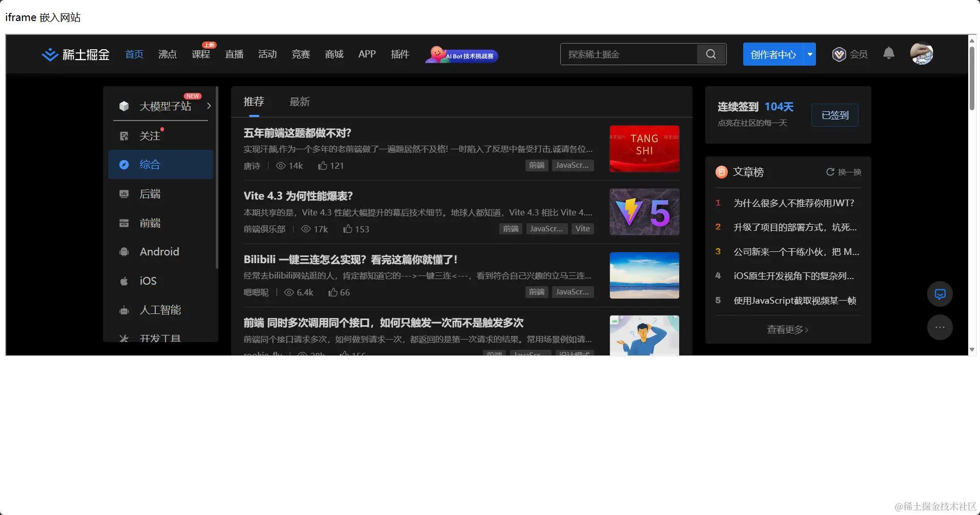Open the more options floating button

click(940, 327)
